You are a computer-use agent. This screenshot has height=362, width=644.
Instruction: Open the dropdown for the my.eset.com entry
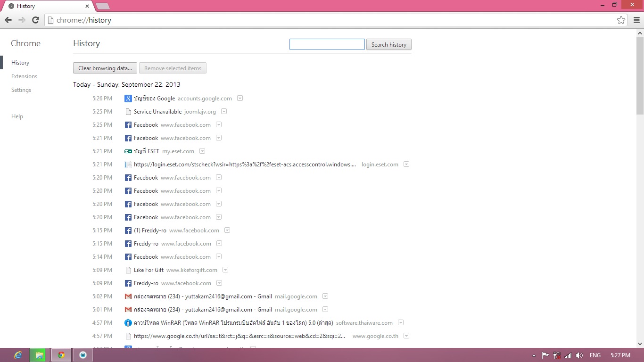click(x=202, y=151)
